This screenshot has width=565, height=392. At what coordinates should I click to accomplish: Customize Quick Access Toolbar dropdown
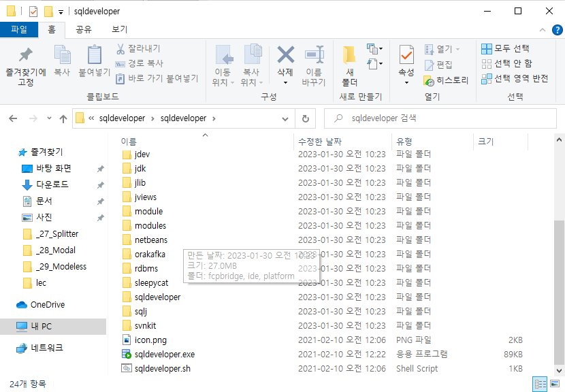coord(61,12)
